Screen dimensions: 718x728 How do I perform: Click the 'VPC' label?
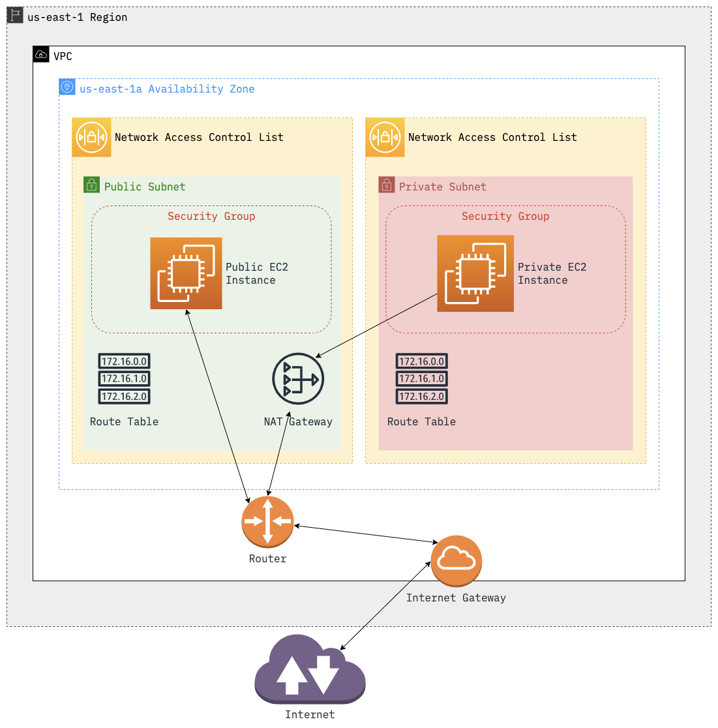point(63,56)
